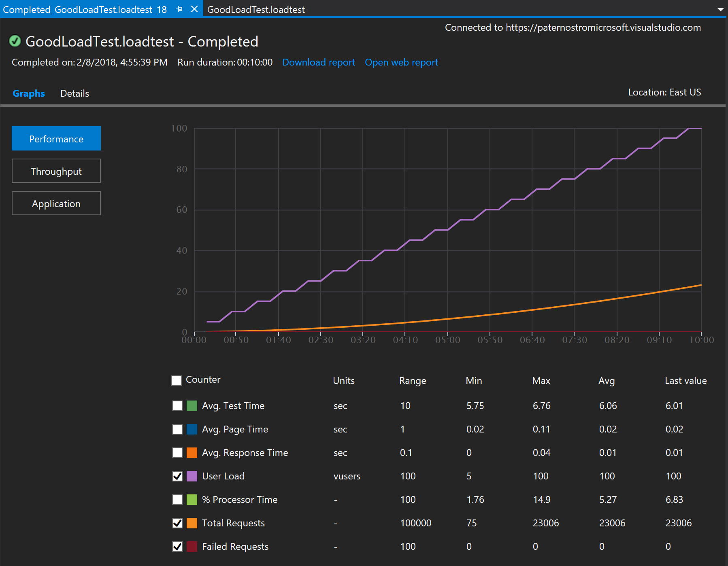Open the document tabs dropdown arrow
The width and height of the screenshot is (728, 566).
tap(721, 9)
